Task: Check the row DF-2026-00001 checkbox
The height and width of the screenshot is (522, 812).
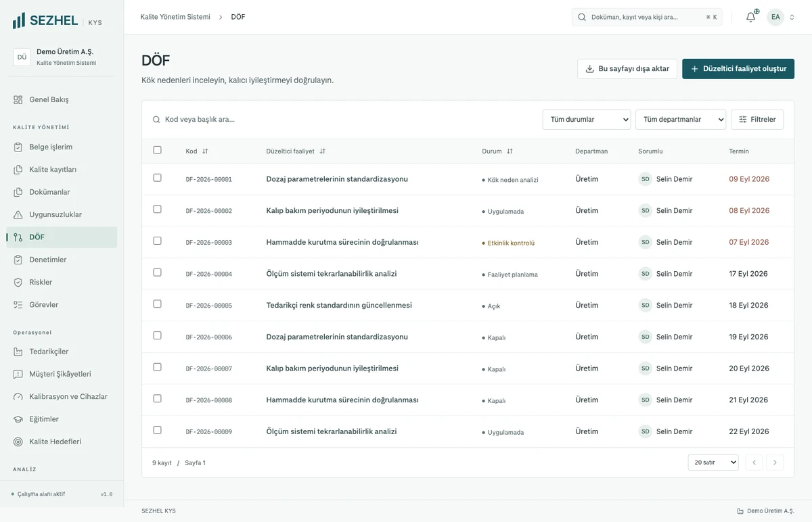Action: tap(158, 178)
